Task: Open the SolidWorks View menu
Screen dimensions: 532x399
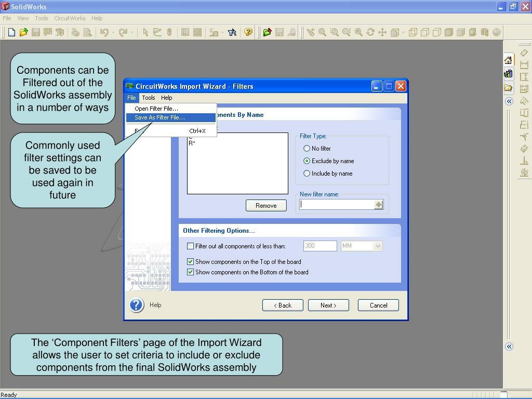Action: pyautogui.click(x=23, y=18)
